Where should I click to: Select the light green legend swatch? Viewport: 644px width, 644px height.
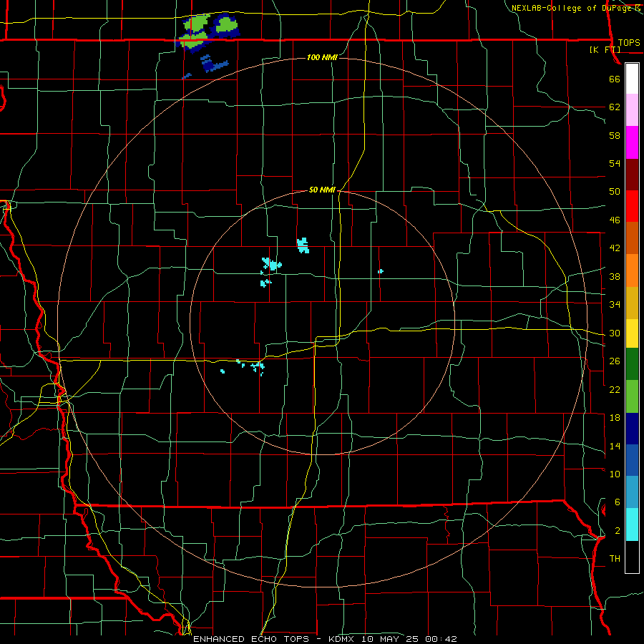(x=632, y=396)
